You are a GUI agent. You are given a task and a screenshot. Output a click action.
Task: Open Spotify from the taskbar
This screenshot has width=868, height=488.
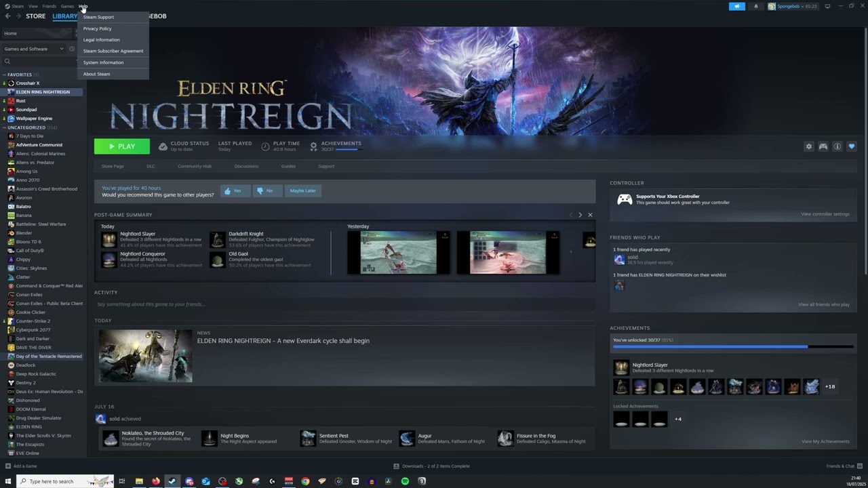(x=405, y=481)
